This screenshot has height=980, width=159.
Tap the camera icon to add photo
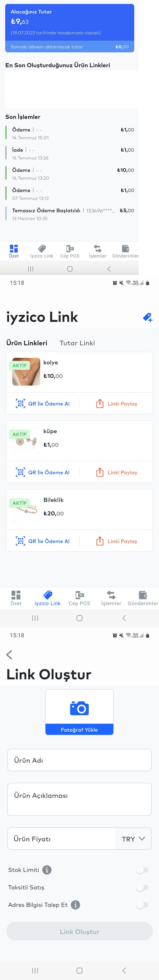[79, 708]
